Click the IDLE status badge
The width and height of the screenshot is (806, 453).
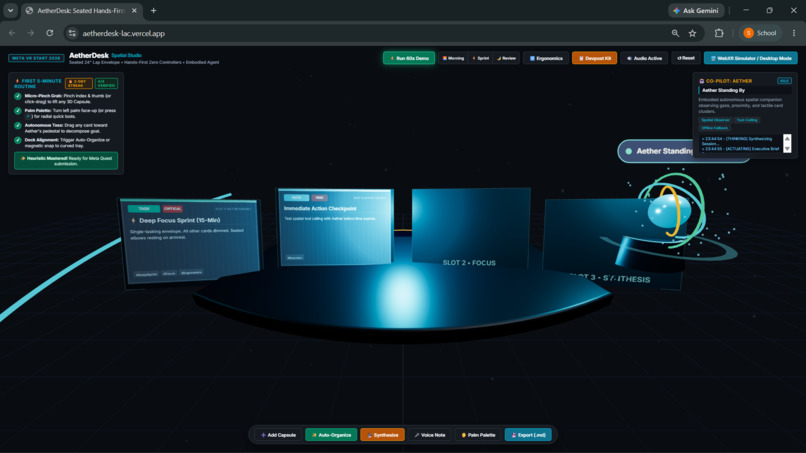[x=784, y=81]
